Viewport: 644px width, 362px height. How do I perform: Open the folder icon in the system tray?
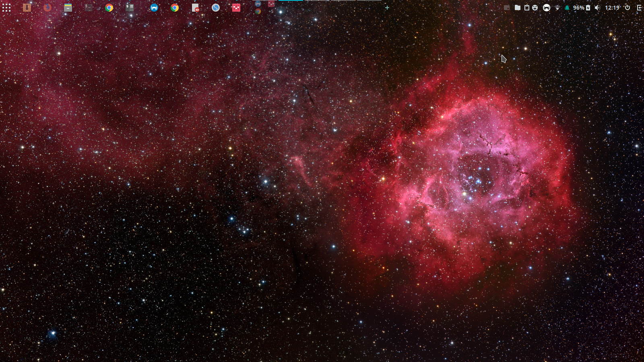click(518, 8)
